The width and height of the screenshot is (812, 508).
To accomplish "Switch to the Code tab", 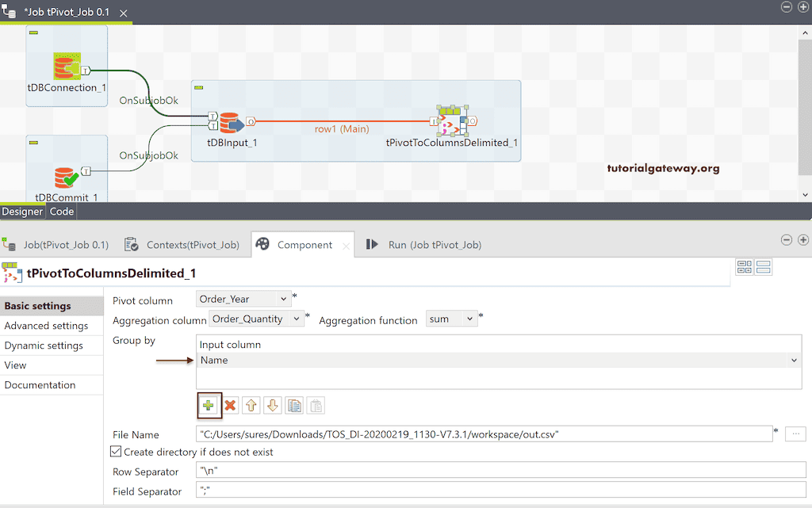I will point(62,212).
